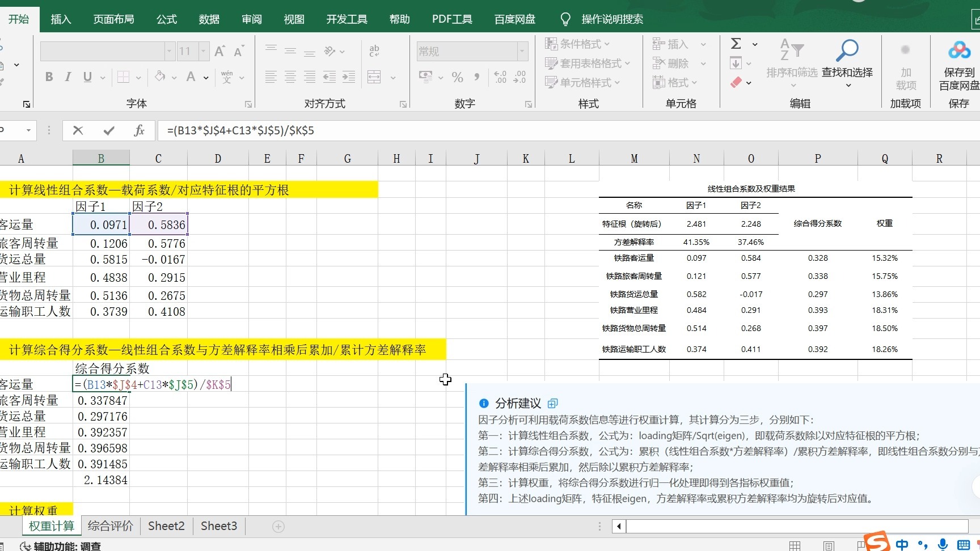Open font color dropdown arrow
980x551 pixels.
click(206, 77)
